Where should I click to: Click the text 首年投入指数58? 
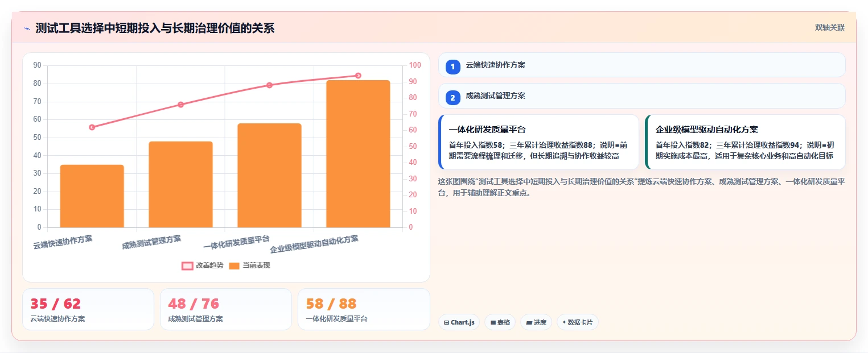pos(476,145)
